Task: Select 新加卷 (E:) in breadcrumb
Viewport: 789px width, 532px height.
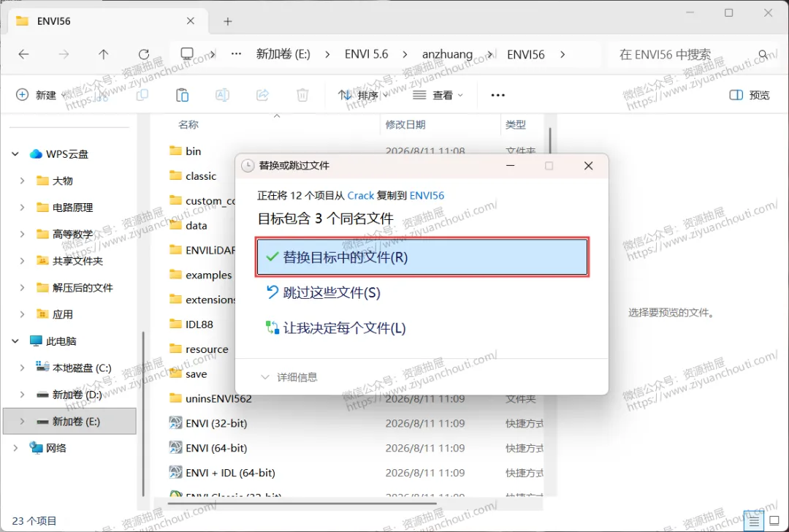Action: (283, 54)
